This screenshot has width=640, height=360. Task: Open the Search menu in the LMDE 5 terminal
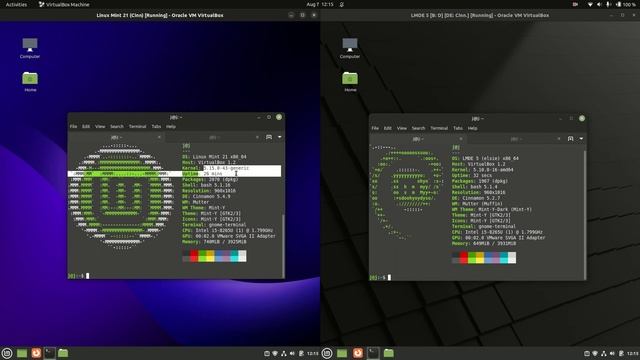point(418,128)
